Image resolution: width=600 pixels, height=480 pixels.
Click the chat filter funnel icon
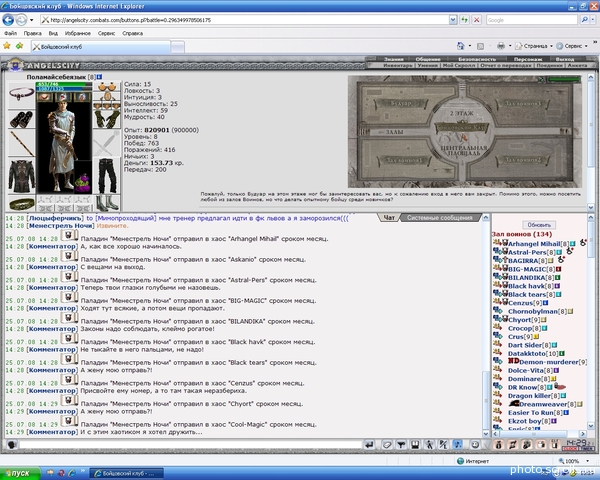pos(401,444)
